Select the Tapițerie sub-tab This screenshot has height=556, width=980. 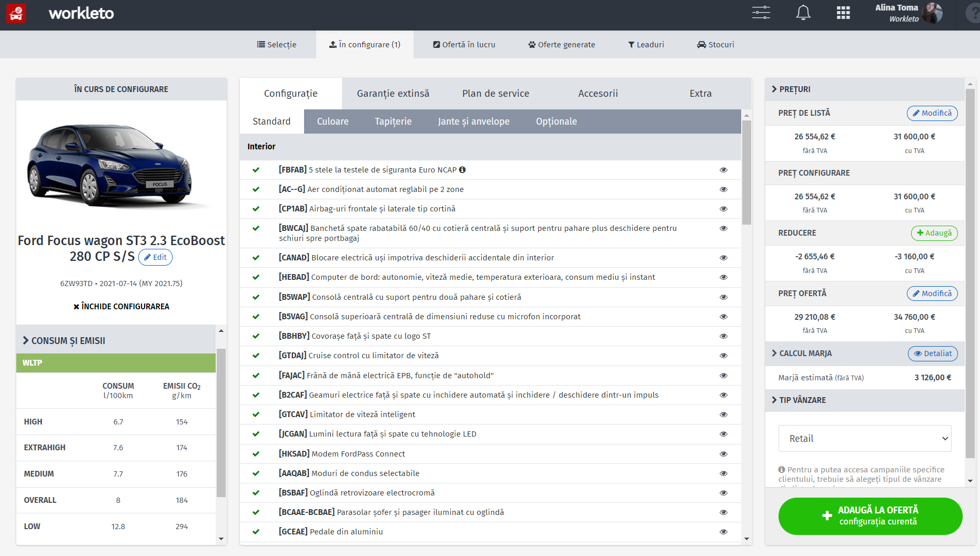pyautogui.click(x=393, y=122)
